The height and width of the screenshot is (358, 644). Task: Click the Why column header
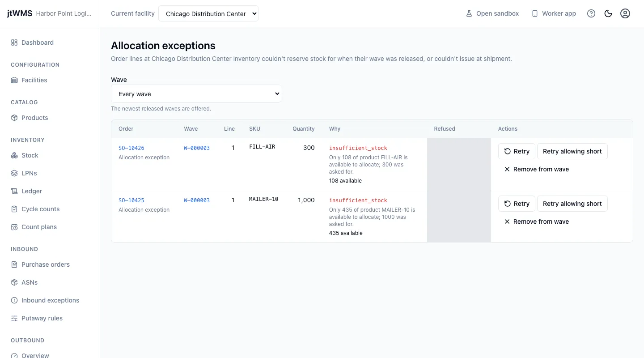(x=335, y=129)
